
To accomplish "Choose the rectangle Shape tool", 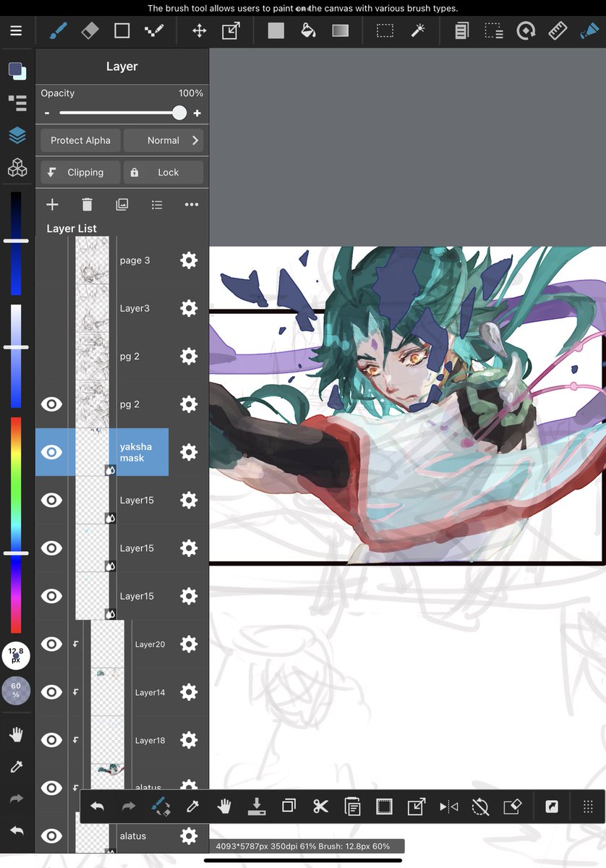I will pos(121,31).
